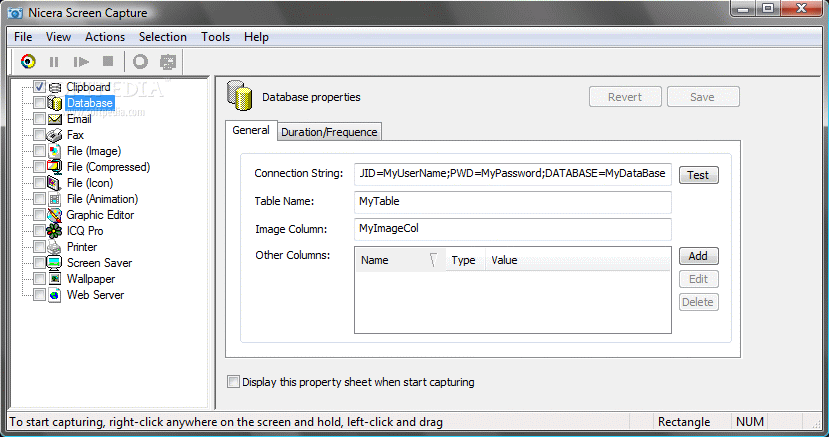Open the Selection menu

tap(163, 37)
